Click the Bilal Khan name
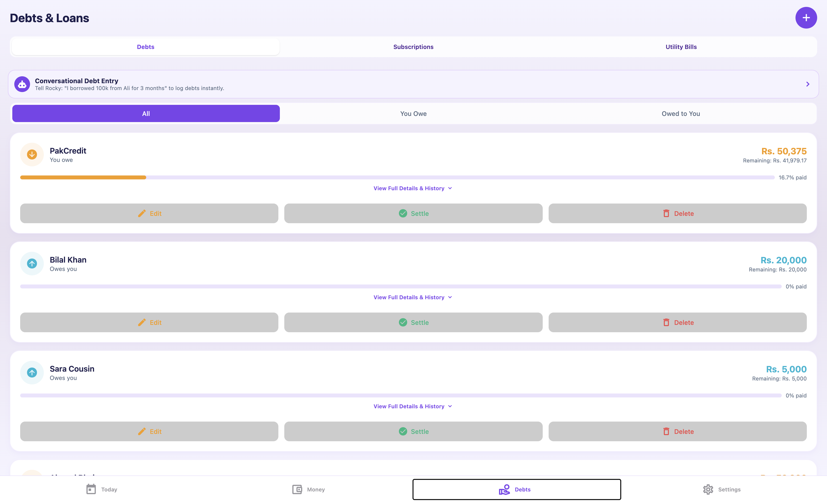The width and height of the screenshot is (827, 504). (x=68, y=260)
